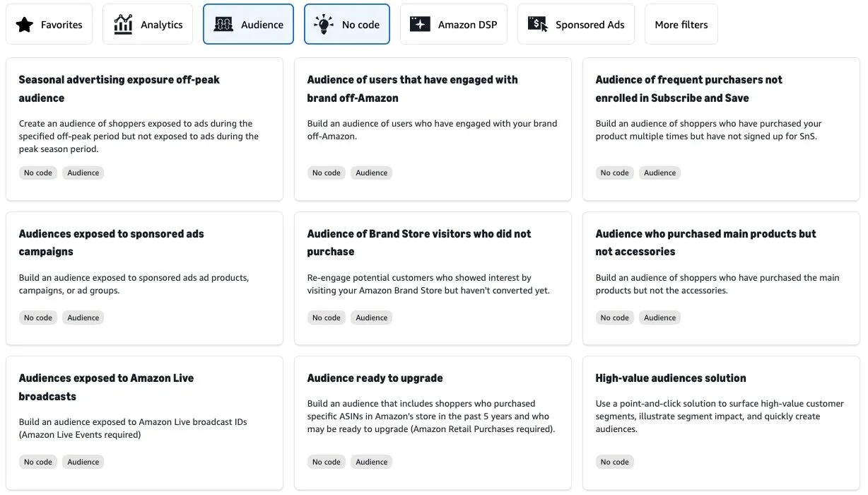Click No code tag on engaged off-Amazon card
Image resolution: width=868 pixels, height=495 pixels.
pyautogui.click(x=327, y=173)
